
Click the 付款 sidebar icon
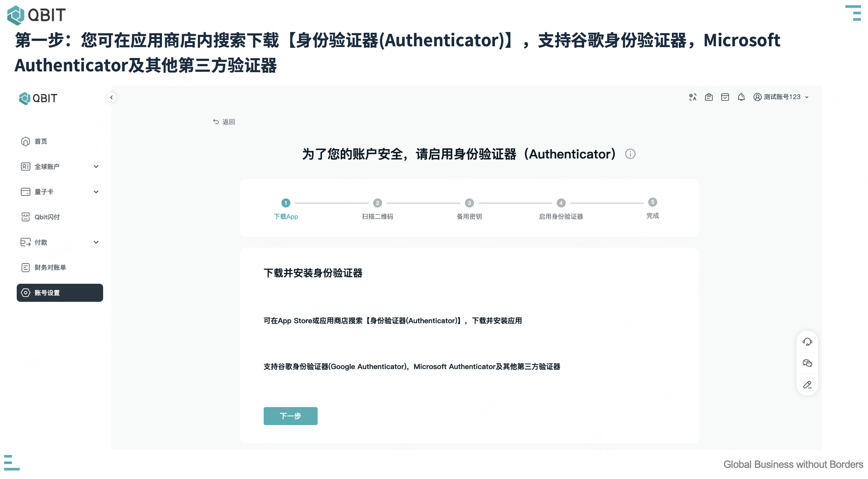tap(25, 242)
